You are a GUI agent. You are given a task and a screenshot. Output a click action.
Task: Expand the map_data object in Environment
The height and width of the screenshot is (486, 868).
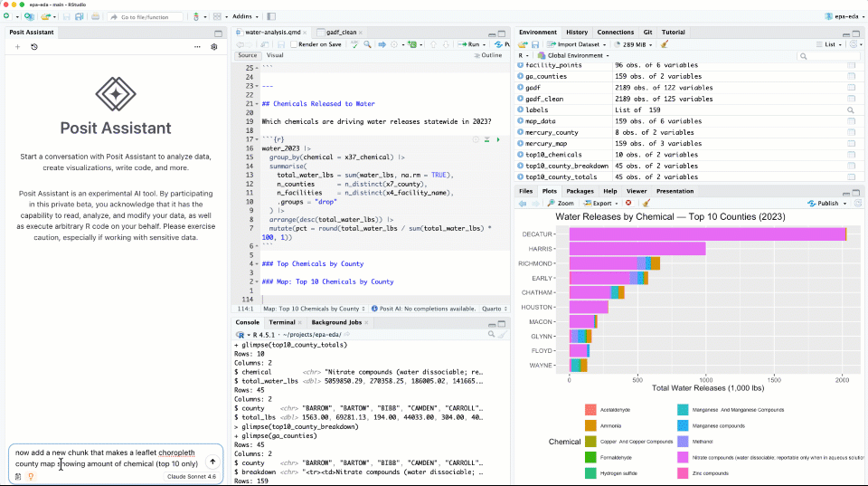pyautogui.click(x=521, y=121)
